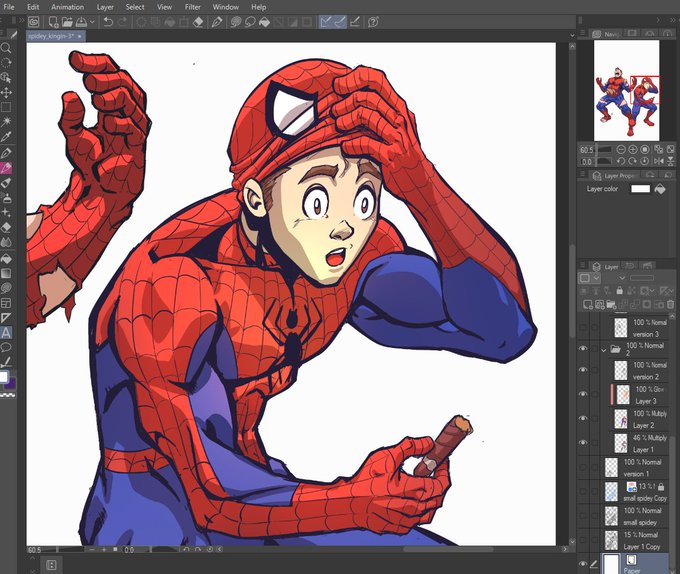Select the Fill bucket tool in toolbox
The width and height of the screenshot is (680, 574).
pyautogui.click(x=6, y=259)
